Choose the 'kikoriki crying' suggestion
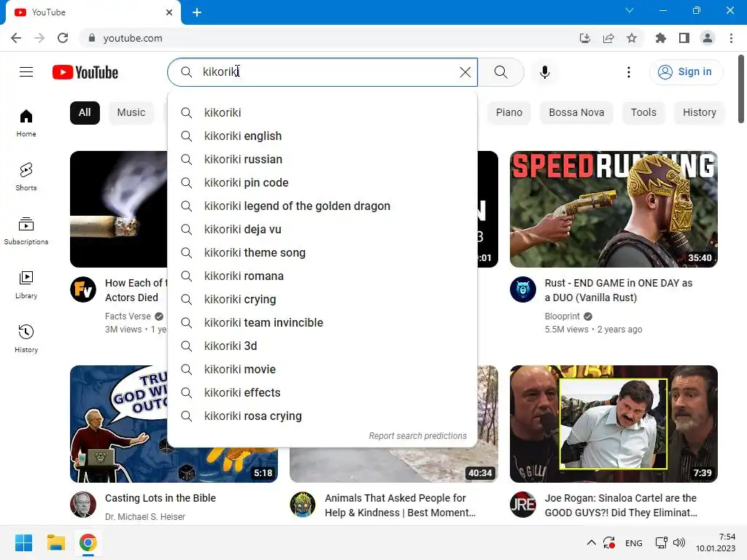This screenshot has height=560, width=747. (322, 299)
